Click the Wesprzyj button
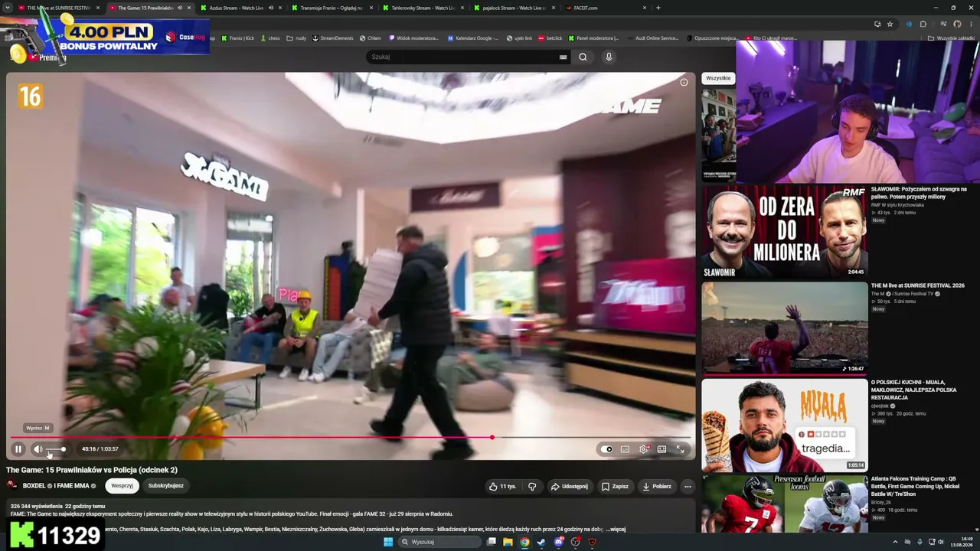The width and height of the screenshot is (980, 551). point(122,486)
